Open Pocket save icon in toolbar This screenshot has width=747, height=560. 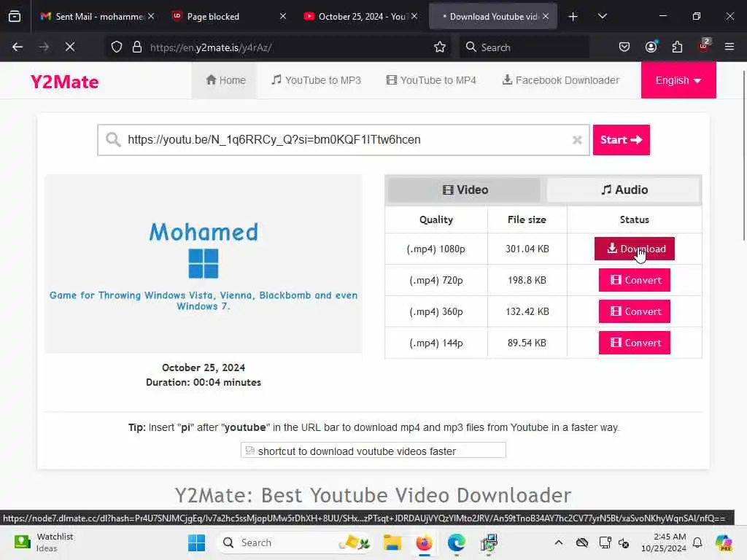click(x=624, y=47)
